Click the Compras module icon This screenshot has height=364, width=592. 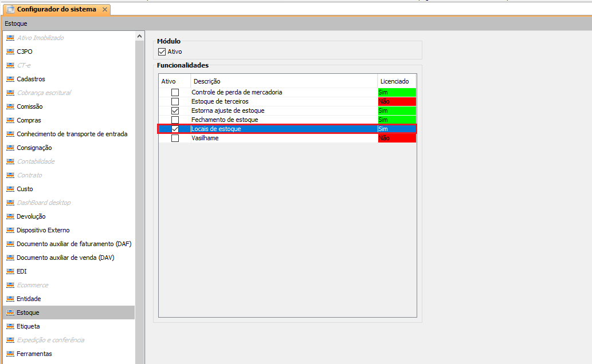[x=10, y=120]
